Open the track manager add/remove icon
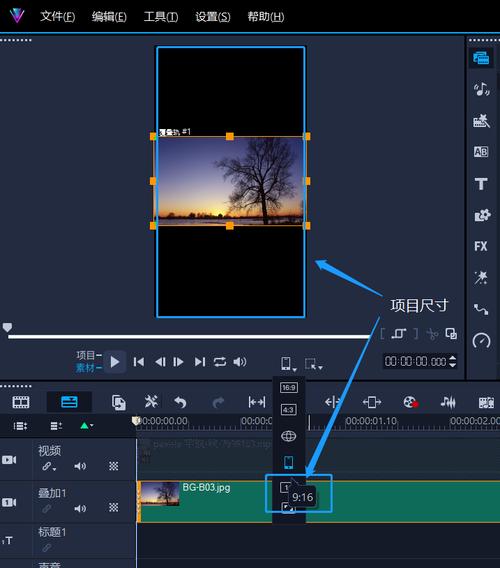500x568 pixels. point(56,426)
